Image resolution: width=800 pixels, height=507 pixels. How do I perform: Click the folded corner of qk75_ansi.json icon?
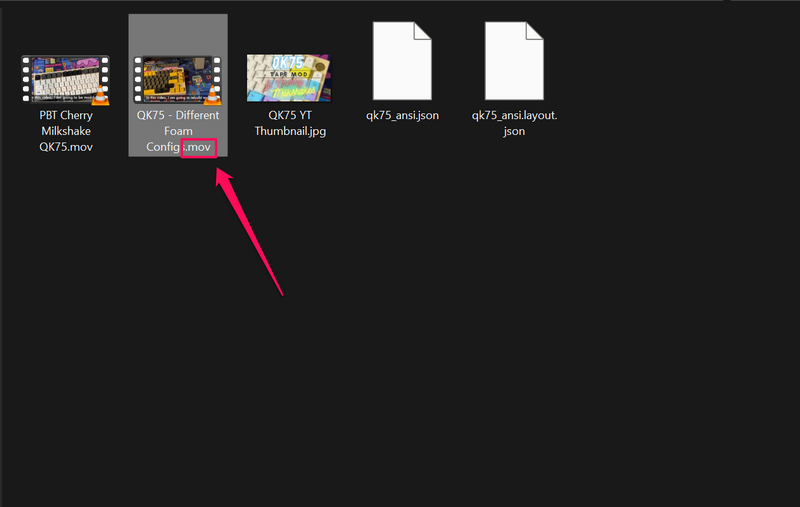tap(423, 30)
